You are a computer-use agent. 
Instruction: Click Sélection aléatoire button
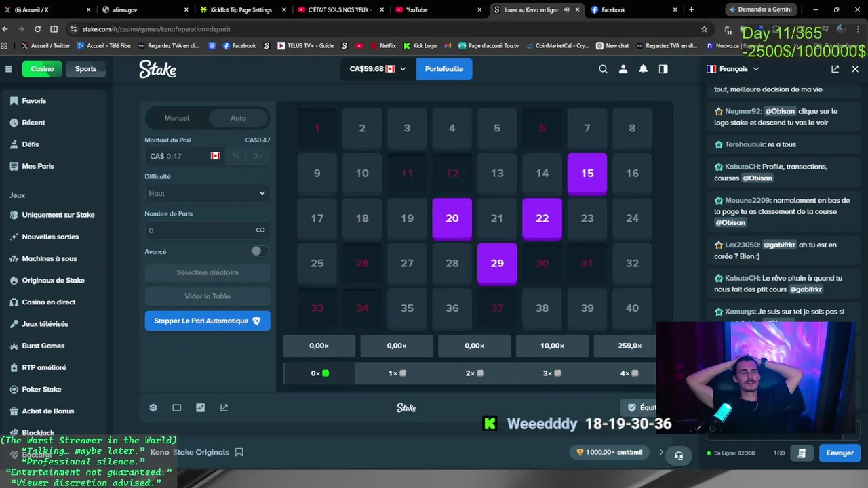(208, 272)
